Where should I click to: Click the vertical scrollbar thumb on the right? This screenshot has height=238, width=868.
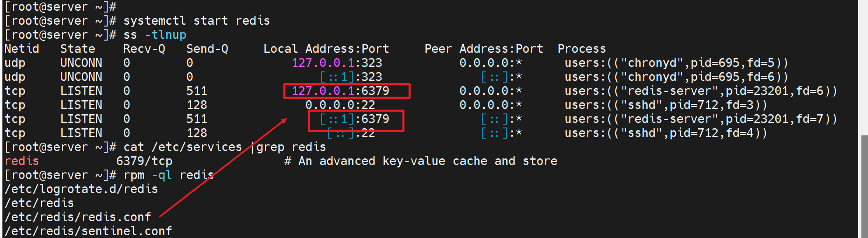tap(864, 186)
